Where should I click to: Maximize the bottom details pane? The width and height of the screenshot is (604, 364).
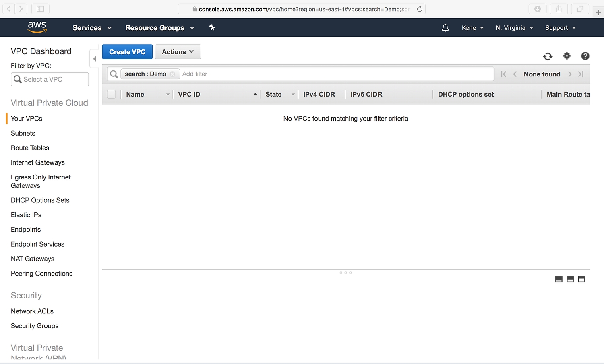pos(581,279)
